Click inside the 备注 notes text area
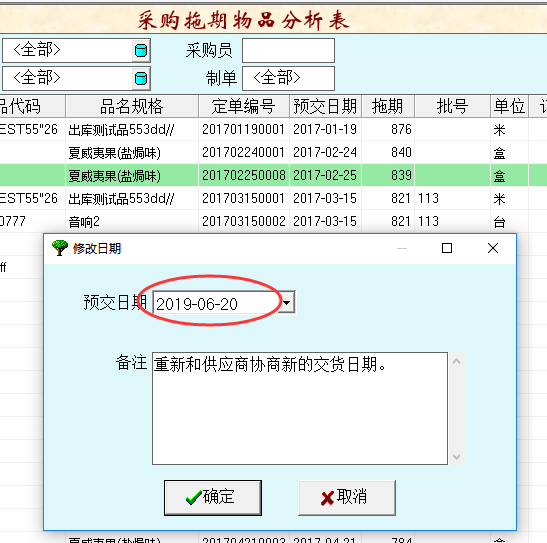Image resolution: width=547 pixels, height=543 pixels. tap(300, 408)
